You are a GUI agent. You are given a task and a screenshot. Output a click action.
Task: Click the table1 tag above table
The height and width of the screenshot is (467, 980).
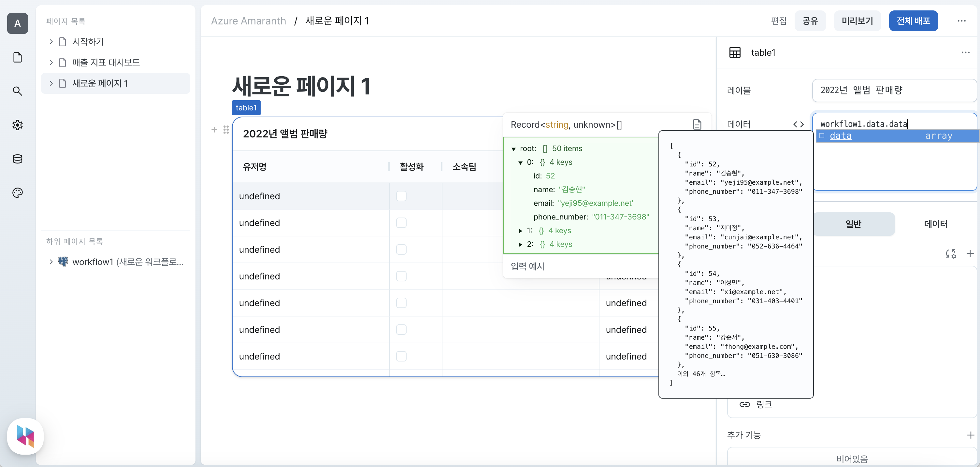pyautogui.click(x=246, y=107)
